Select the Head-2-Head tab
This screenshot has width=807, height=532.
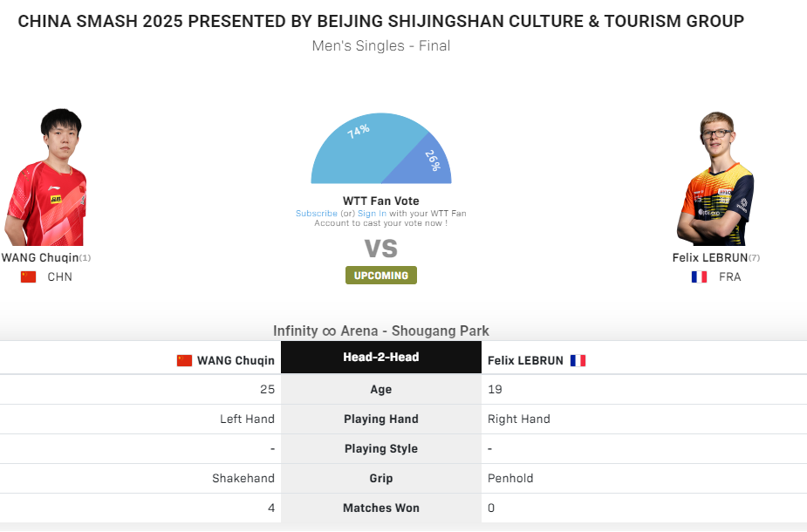point(381,357)
